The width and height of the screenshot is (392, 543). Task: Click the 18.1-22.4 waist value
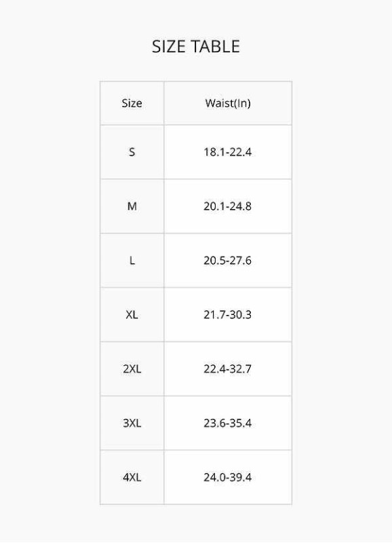point(228,152)
